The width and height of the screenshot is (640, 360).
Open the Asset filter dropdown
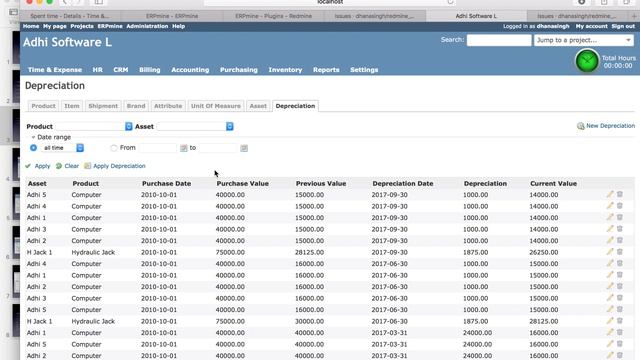pos(195,127)
